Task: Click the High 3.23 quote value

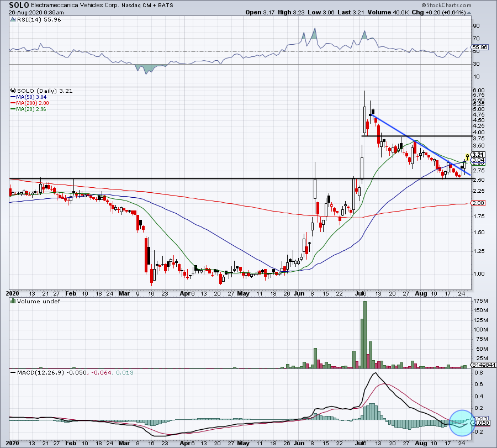Action: coord(291,12)
